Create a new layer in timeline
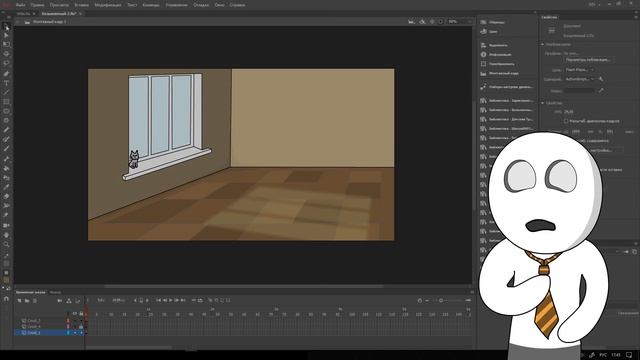 19,301
